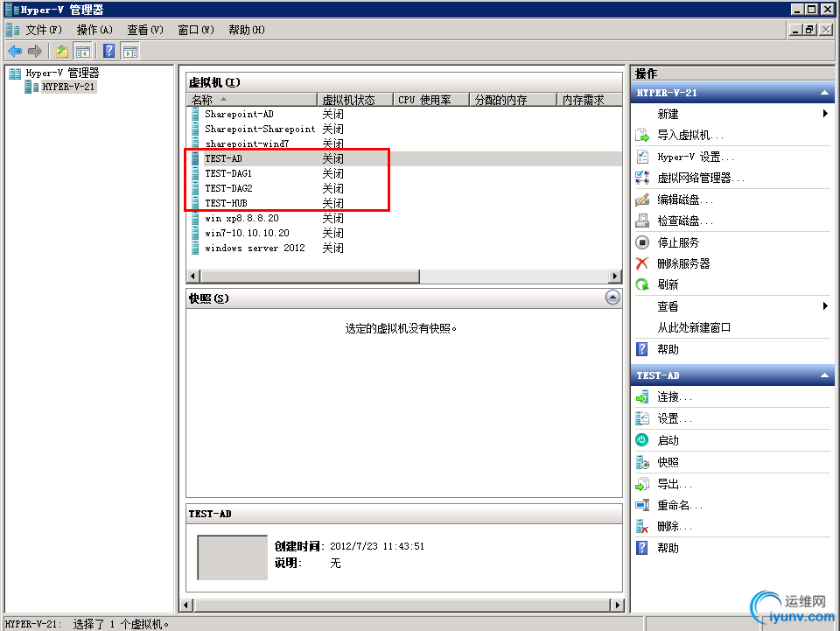Screen dimensions: 840x631
Task: Select the windows server 2012 virtual machine
Action: pos(255,248)
